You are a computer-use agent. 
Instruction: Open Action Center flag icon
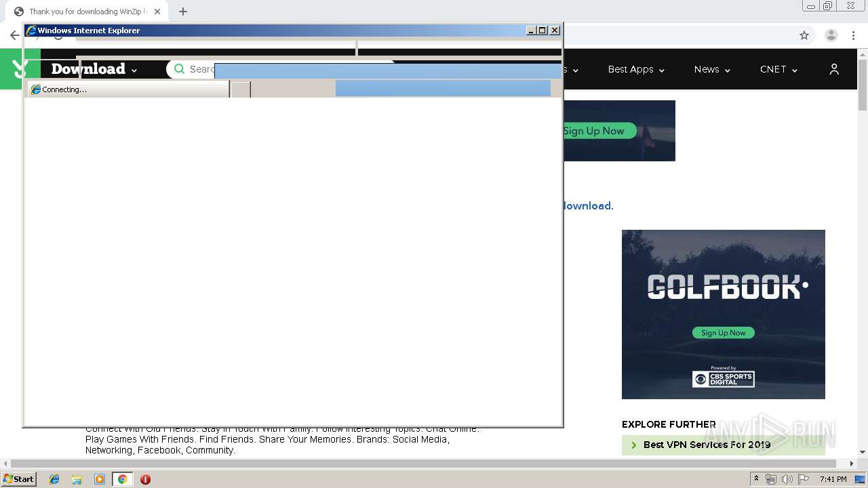803,479
